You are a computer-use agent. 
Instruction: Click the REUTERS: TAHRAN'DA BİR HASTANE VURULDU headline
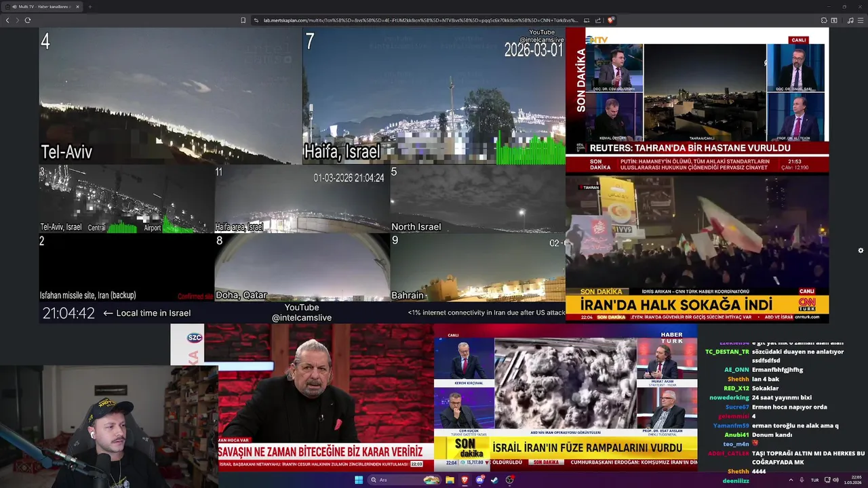[690, 148]
